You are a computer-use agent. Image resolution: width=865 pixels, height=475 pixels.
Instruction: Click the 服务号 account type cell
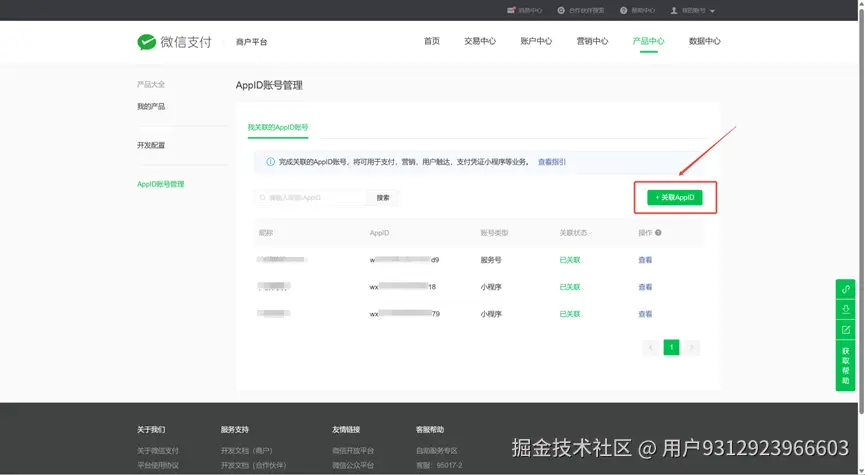tap(491, 260)
